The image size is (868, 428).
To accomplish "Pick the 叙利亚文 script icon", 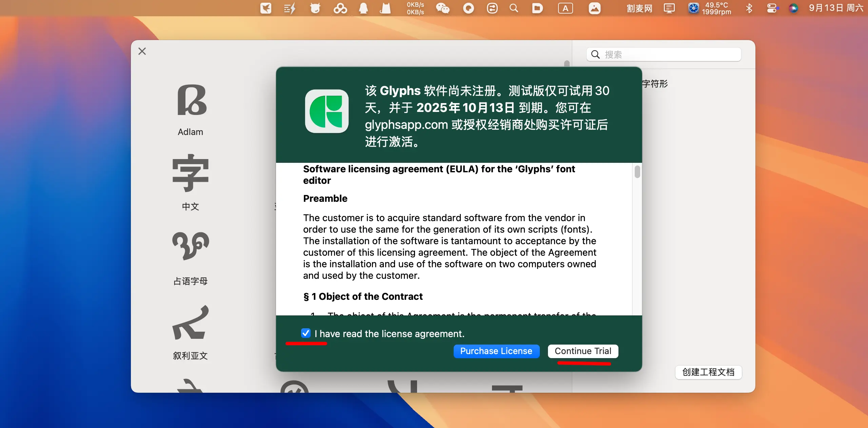I will point(191,323).
